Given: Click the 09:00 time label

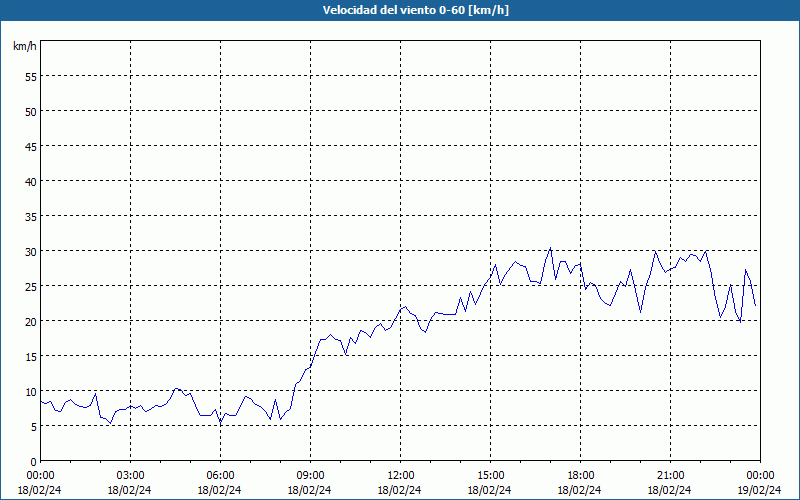Looking at the screenshot, I should (x=310, y=476).
